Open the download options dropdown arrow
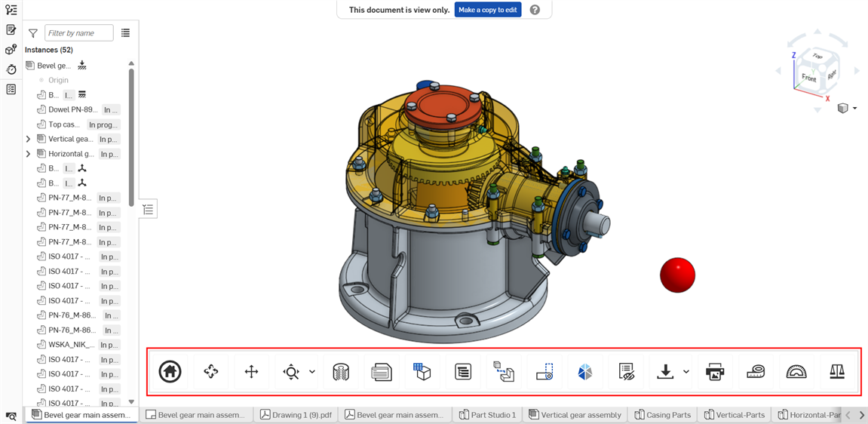The width and height of the screenshot is (868, 424). 686,372
